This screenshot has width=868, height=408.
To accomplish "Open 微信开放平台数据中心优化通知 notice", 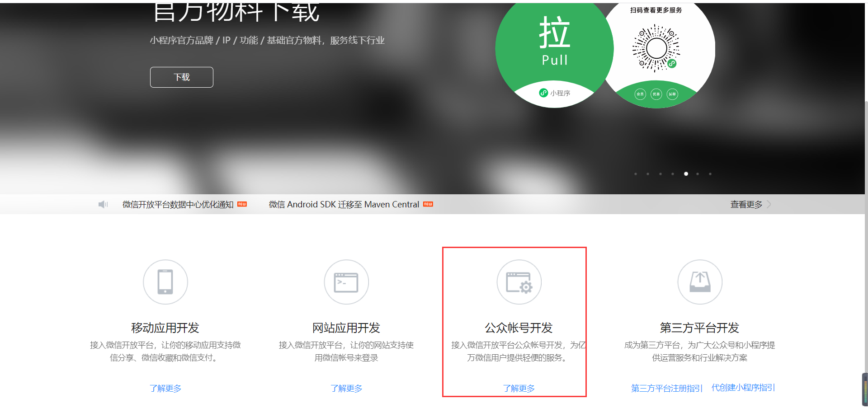I will [178, 204].
